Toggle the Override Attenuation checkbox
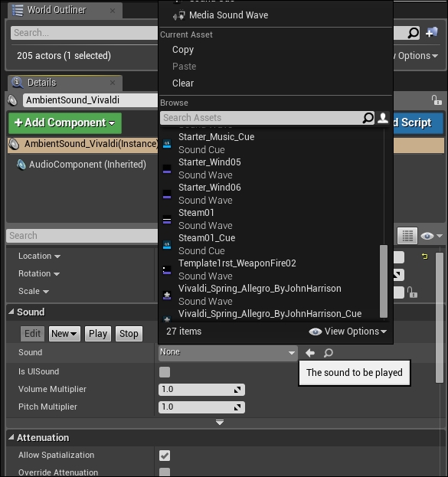 pyautogui.click(x=165, y=472)
